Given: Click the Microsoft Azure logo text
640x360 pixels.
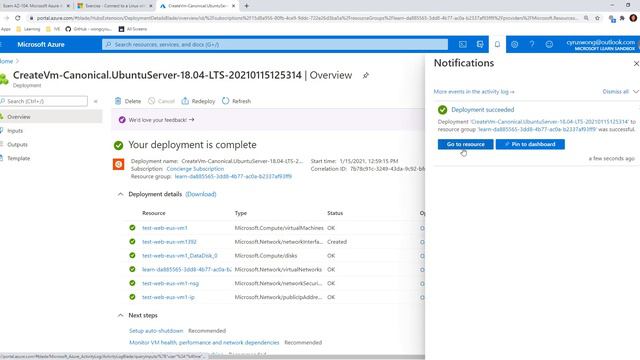Looking at the screenshot, I should pyautogui.click(x=41, y=44).
